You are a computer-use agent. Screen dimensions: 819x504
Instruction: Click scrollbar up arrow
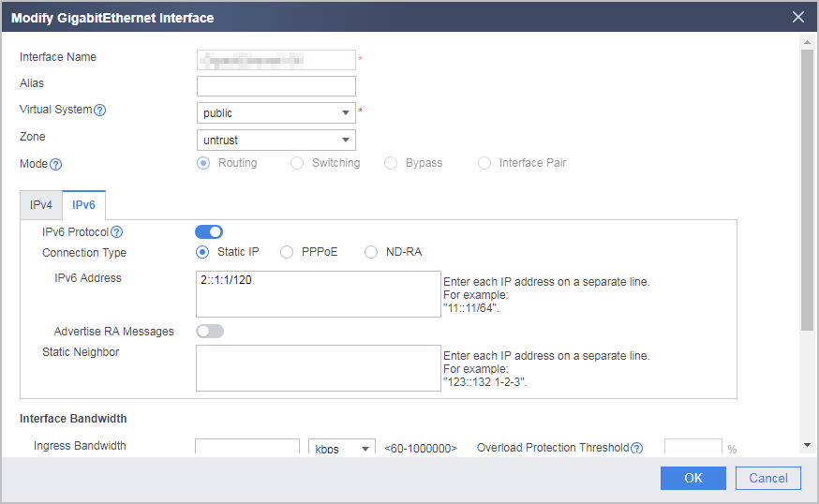click(808, 42)
